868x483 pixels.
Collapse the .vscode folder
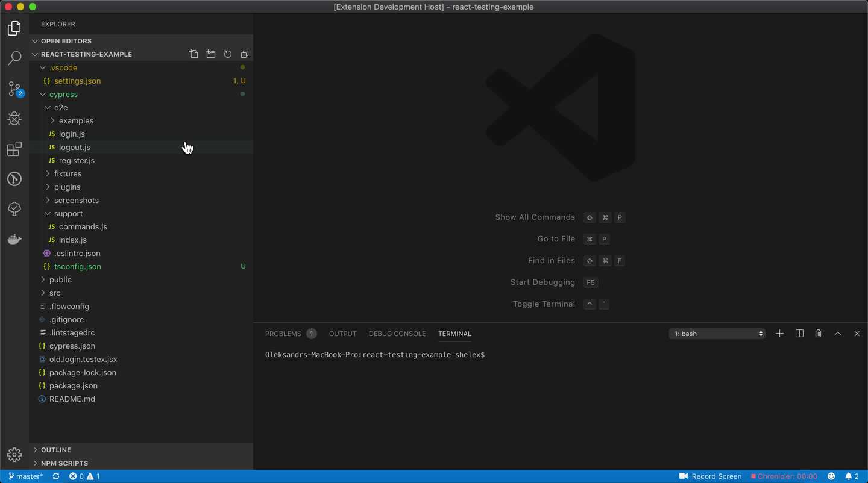[x=141, y=68]
